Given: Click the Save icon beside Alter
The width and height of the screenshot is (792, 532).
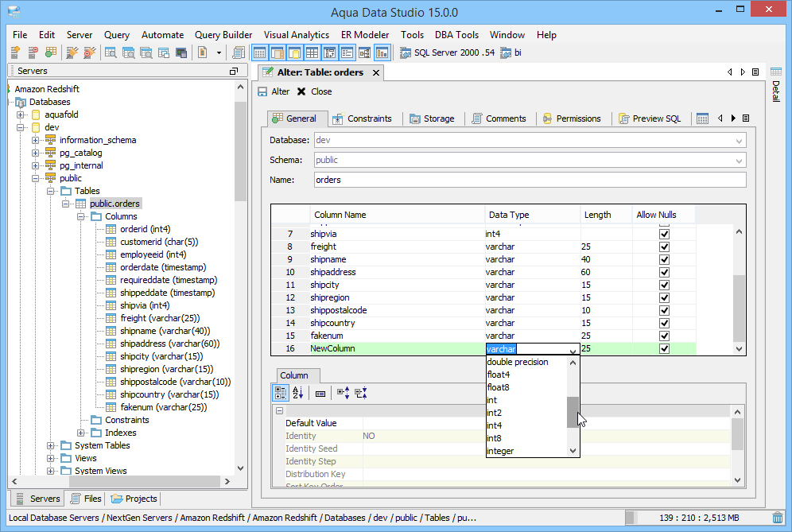Looking at the screenshot, I should [262, 91].
